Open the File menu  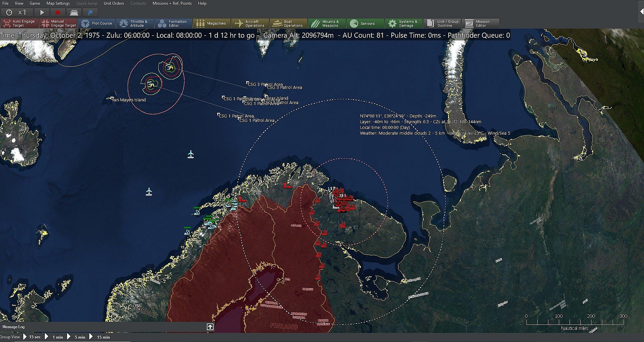pyautogui.click(x=5, y=3)
